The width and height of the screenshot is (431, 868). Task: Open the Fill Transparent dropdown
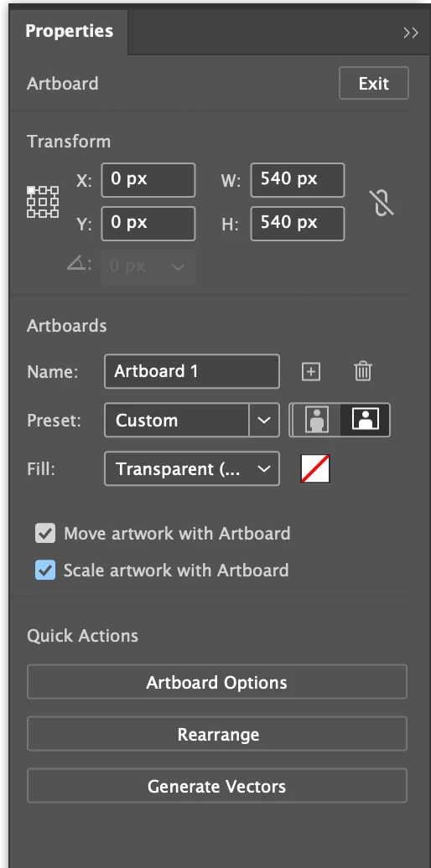point(192,469)
